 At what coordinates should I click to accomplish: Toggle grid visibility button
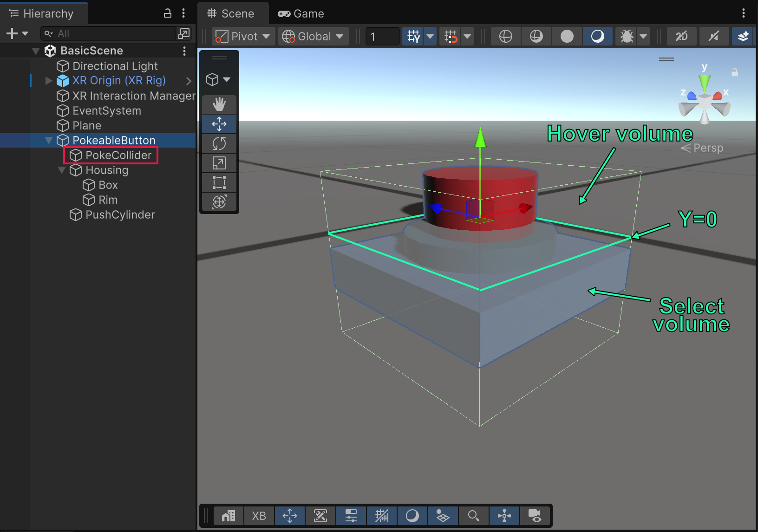coord(413,36)
